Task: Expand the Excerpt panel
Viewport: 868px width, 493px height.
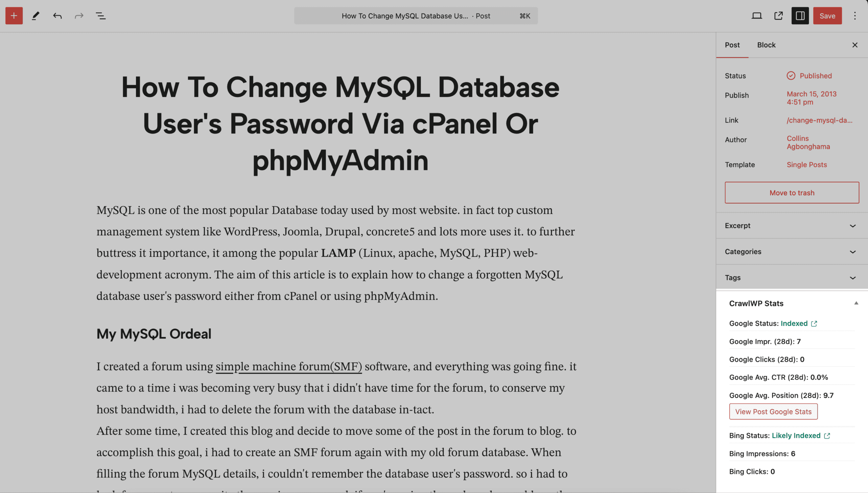Action: coord(792,225)
